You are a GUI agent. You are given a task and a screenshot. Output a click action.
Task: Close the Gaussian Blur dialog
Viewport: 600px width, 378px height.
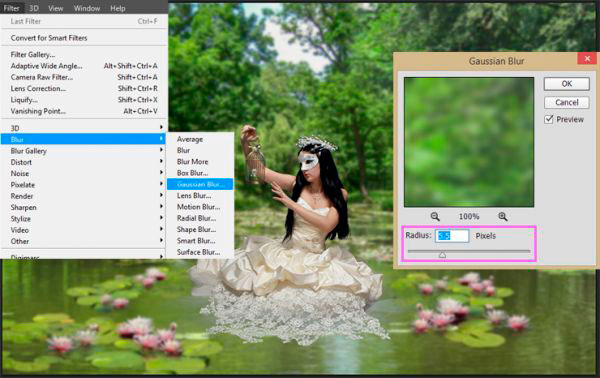[587, 59]
